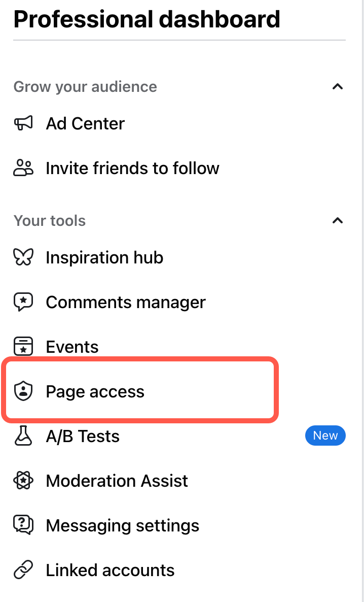Click the atom Moderation Assist icon

coord(23,481)
